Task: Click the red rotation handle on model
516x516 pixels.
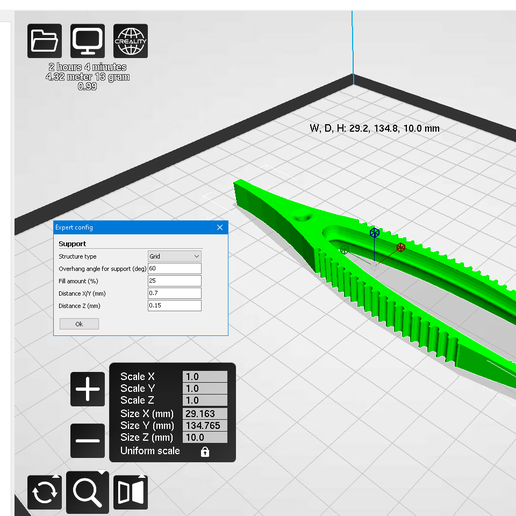Action: tap(401, 247)
